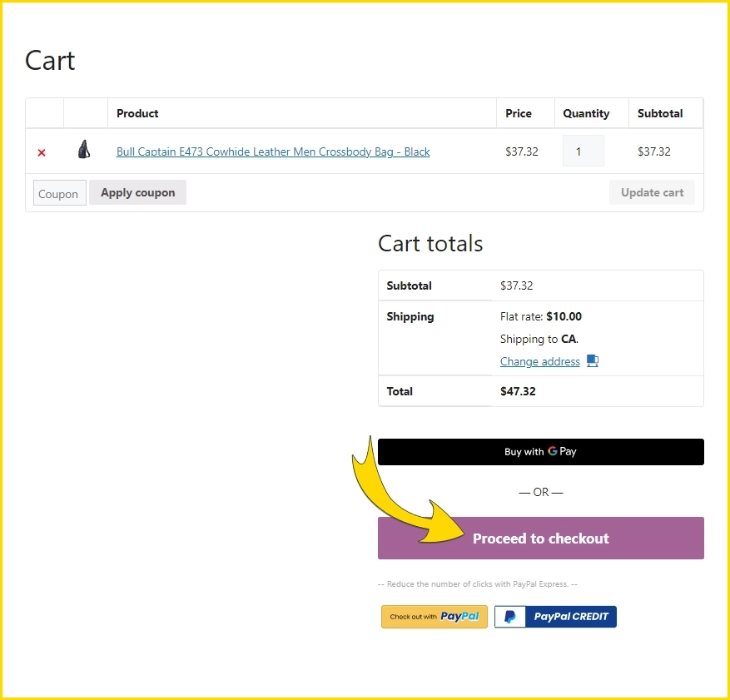Remove the crossbody bag using the red X
This screenshot has height=700, width=730.
click(42, 152)
